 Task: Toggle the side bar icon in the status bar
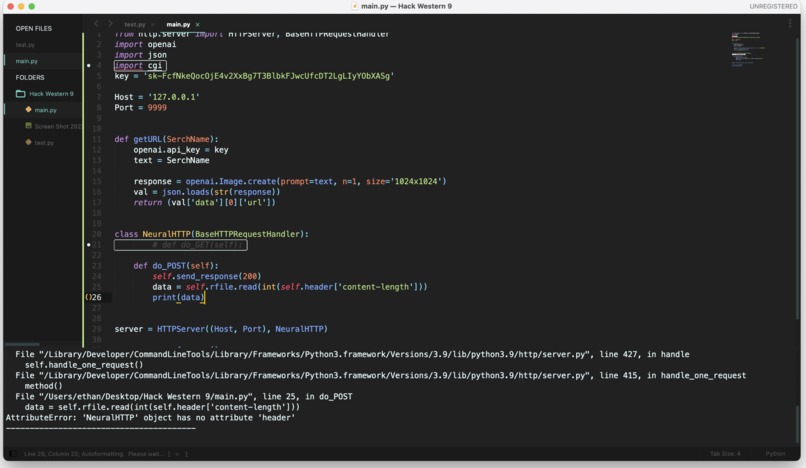coord(13,454)
